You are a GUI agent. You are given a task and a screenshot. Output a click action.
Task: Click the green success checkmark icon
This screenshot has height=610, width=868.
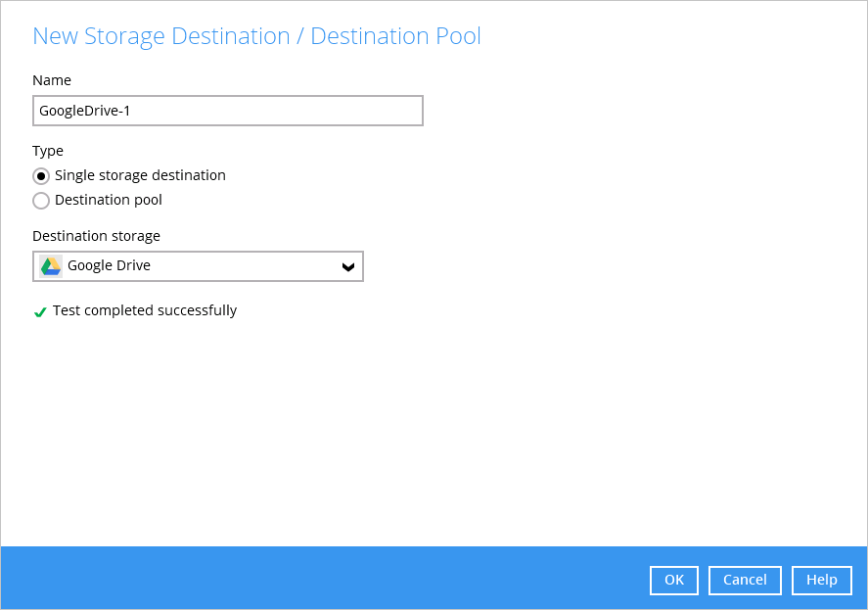click(40, 312)
